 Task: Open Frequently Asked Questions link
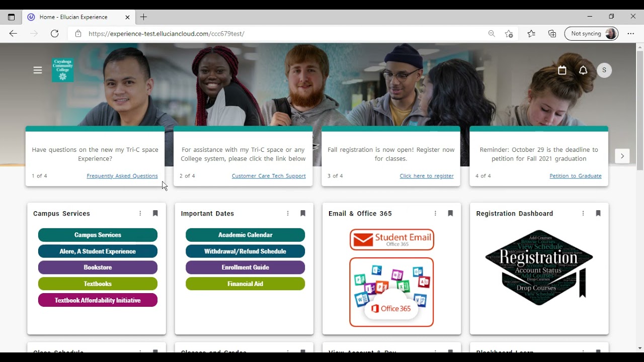click(122, 176)
